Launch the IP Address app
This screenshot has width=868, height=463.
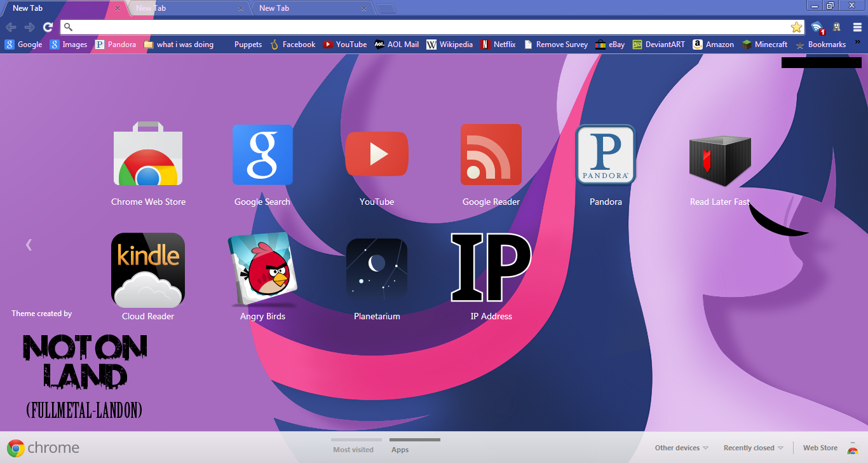coord(491,269)
